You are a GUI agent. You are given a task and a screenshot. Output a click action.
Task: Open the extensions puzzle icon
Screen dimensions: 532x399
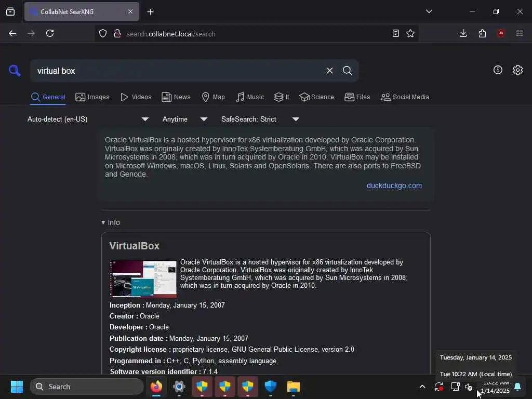[482, 33]
